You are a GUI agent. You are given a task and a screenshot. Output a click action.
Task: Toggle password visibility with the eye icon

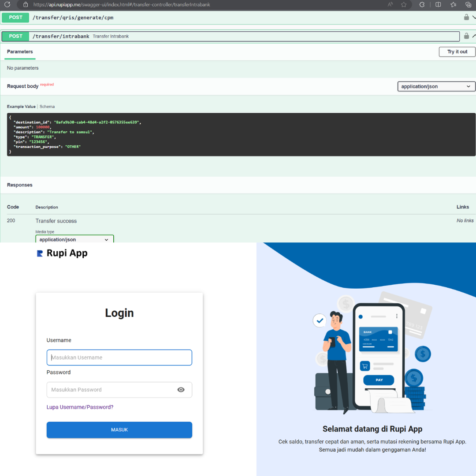point(181,390)
